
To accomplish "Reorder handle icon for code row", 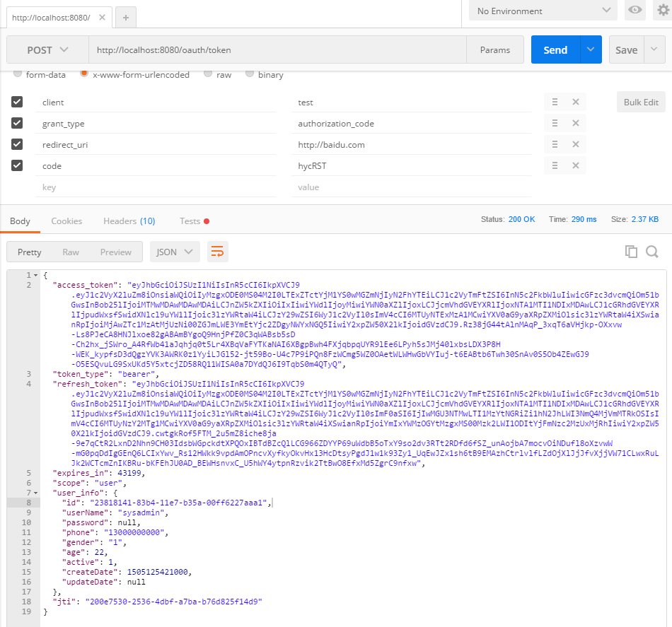I will [555, 165].
